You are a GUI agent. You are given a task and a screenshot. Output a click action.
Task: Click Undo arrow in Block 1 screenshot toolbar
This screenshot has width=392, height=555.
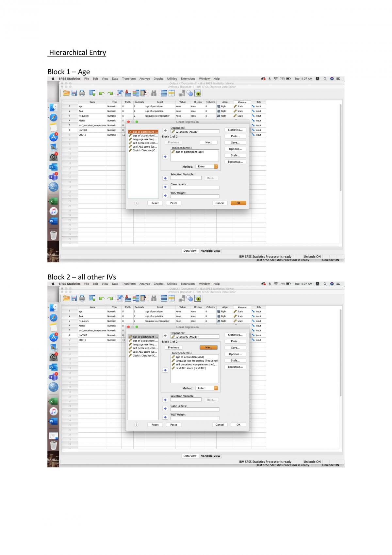point(102,93)
